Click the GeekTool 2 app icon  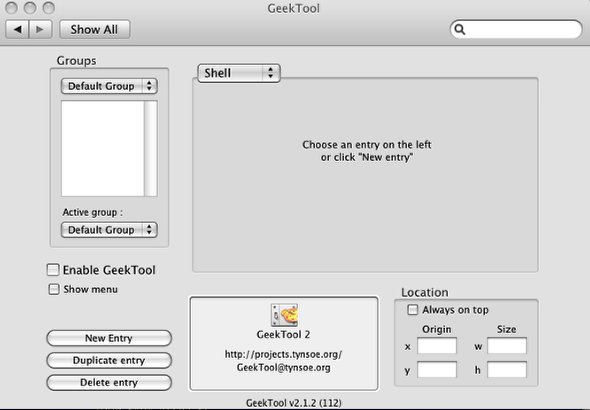(x=284, y=315)
